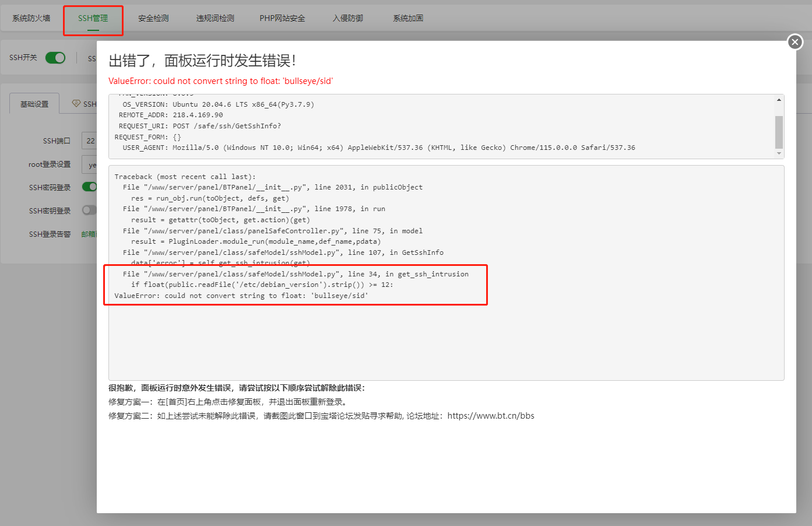Click the 修复方案二 repair instruction line

(x=321, y=416)
